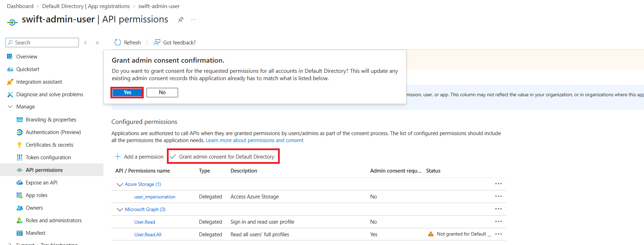Click the Manifest icon
This screenshot has height=245, width=644.
click(x=20, y=233)
